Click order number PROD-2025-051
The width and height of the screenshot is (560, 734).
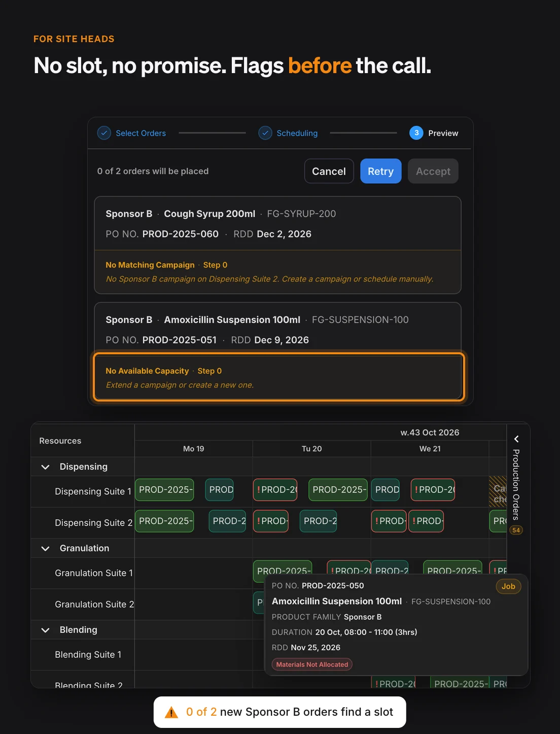[x=180, y=340]
